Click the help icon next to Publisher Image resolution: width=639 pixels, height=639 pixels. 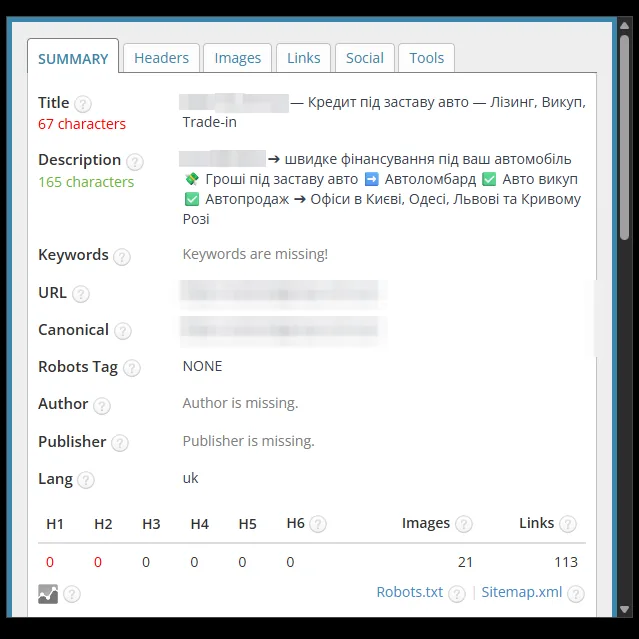click(x=120, y=443)
